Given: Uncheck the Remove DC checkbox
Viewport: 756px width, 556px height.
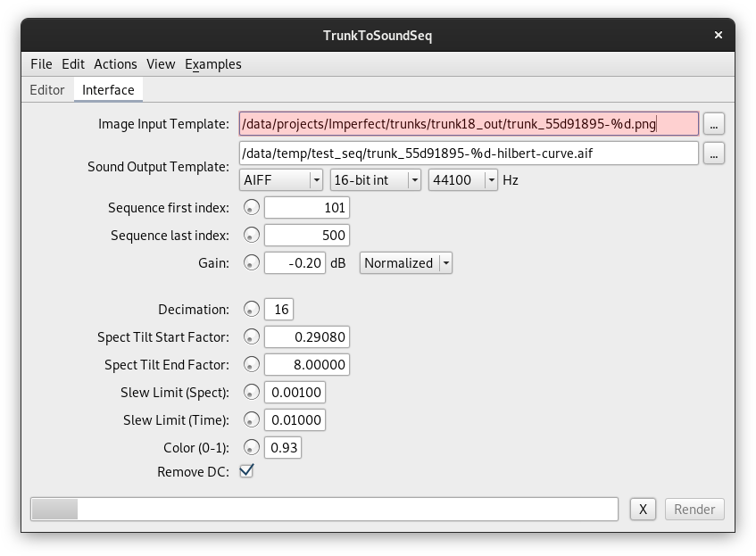Looking at the screenshot, I should 246,471.
